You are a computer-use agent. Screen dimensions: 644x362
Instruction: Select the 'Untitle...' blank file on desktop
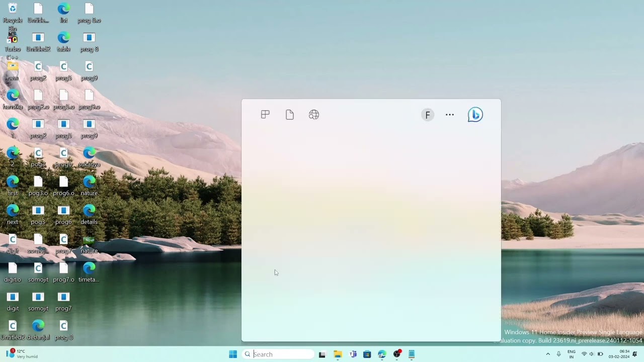tap(38, 13)
